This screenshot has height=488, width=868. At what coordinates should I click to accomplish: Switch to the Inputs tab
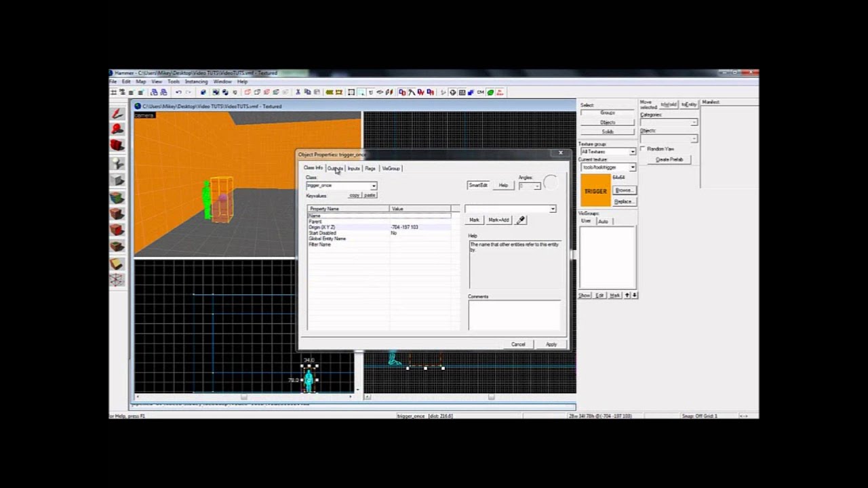(x=354, y=168)
